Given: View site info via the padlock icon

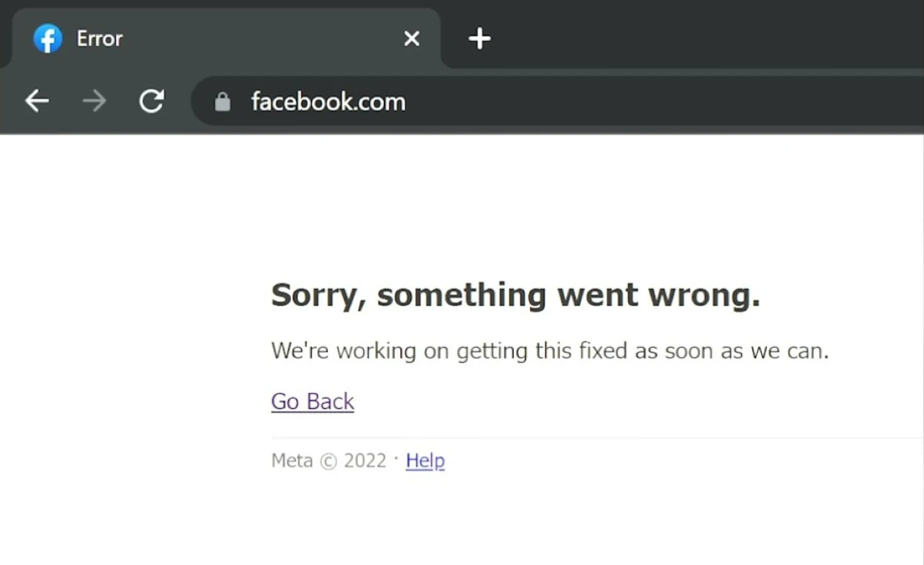Looking at the screenshot, I should [223, 102].
